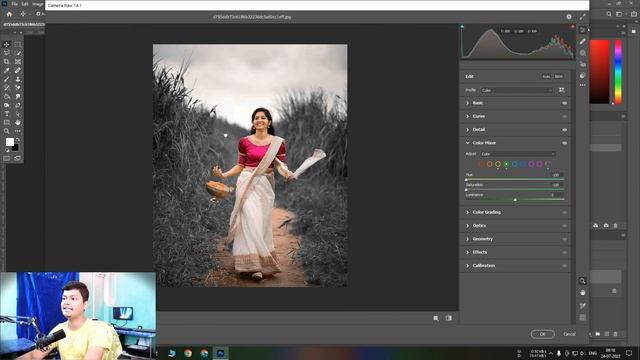Viewport: 640px width, 360px height.
Task: Click the Cancel button
Action: (x=569, y=334)
